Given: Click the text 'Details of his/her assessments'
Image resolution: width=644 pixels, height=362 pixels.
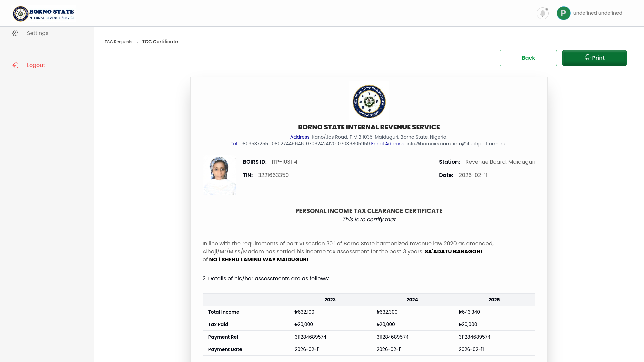Looking at the screenshot, I should [x=249, y=279].
